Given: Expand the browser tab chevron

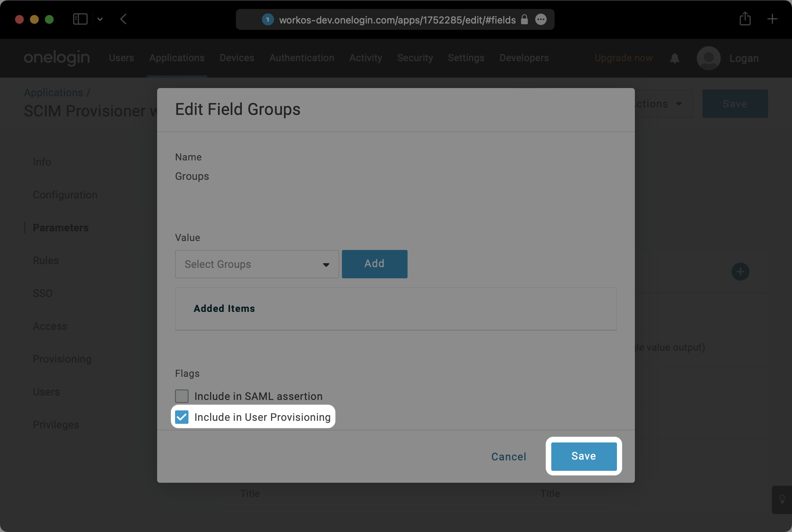Looking at the screenshot, I should point(100,19).
